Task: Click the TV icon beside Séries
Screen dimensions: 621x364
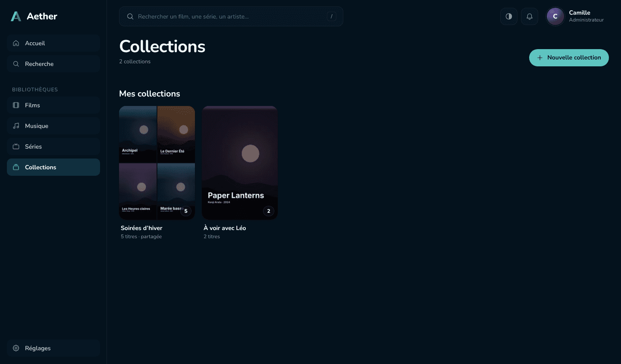Action: tap(16, 146)
